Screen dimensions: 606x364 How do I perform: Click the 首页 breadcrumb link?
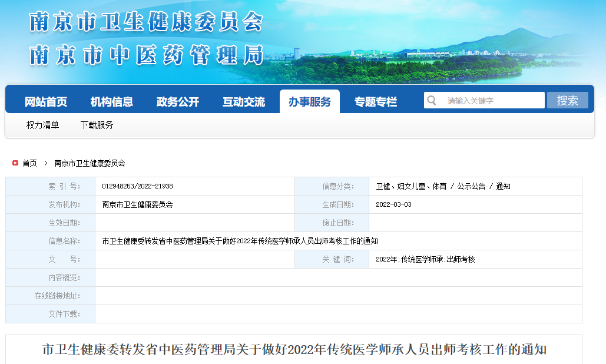tap(29, 163)
